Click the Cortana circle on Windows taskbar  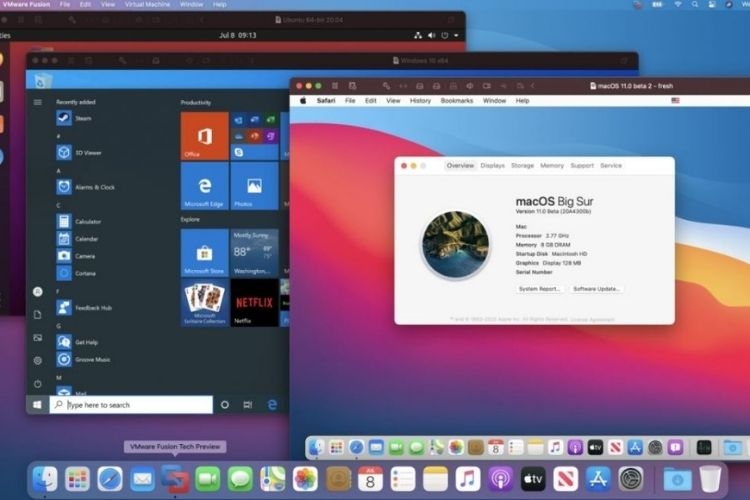224,405
